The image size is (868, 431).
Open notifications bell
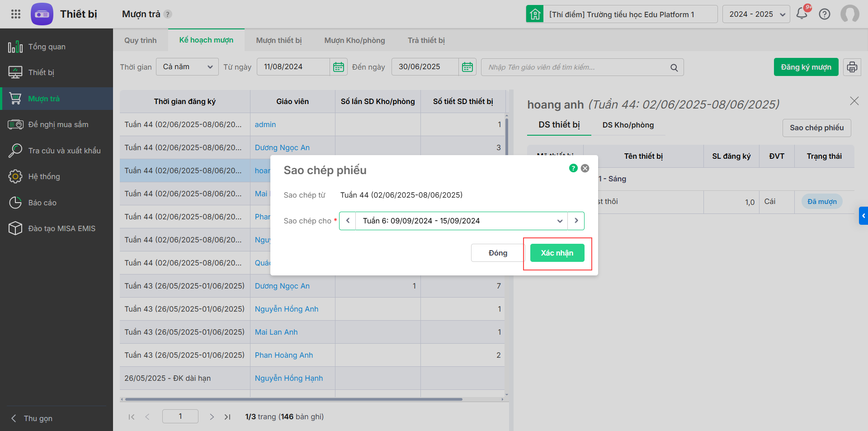[x=802, y=14]
